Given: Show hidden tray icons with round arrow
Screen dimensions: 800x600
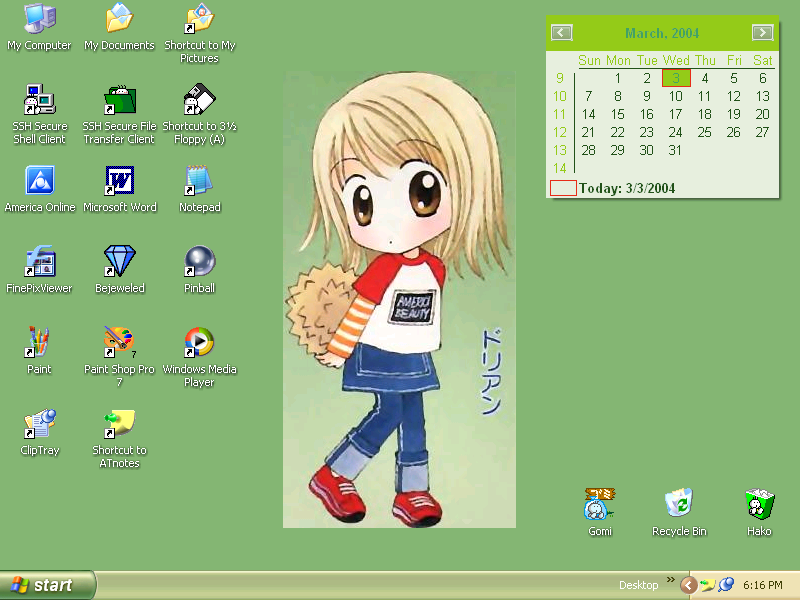Looking at the screenshot, I should (x=689, y=585).
